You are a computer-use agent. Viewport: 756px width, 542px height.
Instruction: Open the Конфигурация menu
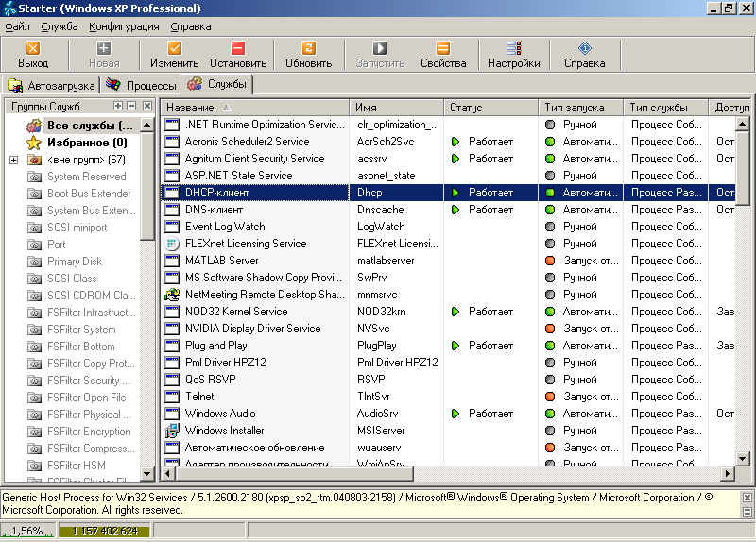124,26
